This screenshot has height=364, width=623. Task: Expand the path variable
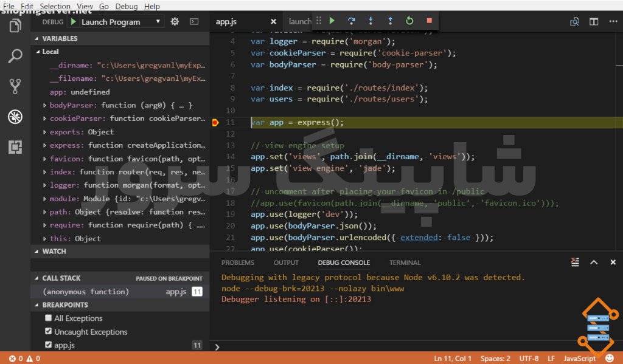coord(44,212)
